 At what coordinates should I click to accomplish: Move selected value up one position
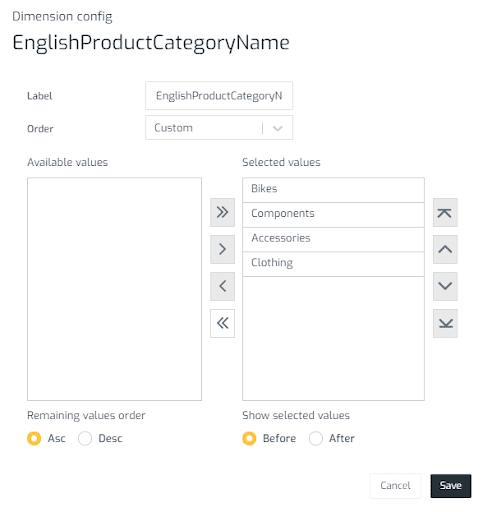tap(445, 249)
